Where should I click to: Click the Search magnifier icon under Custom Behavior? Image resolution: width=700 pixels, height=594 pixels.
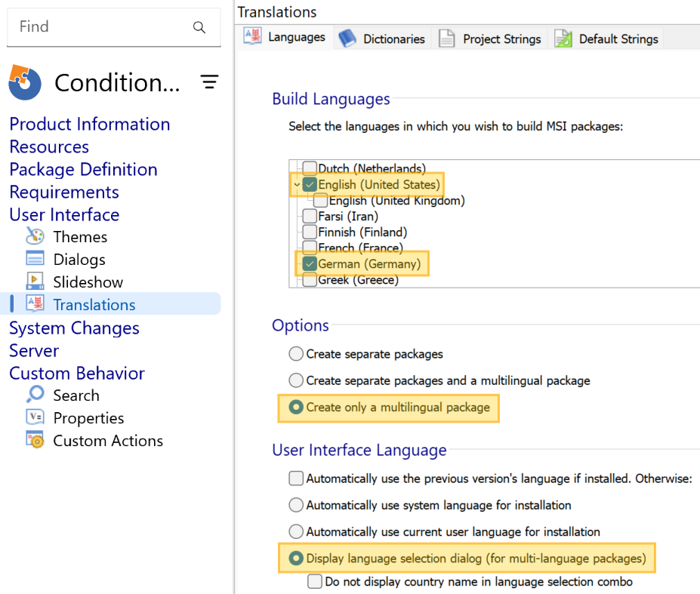point(35,395)
